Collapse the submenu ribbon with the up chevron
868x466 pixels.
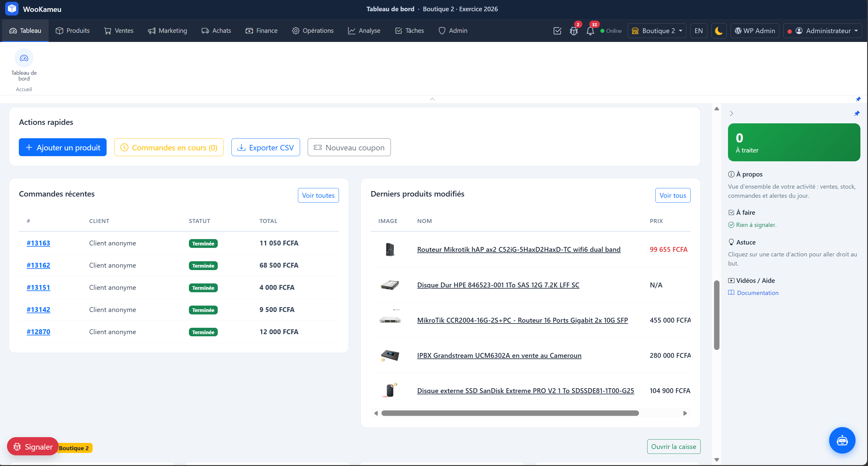432,99
